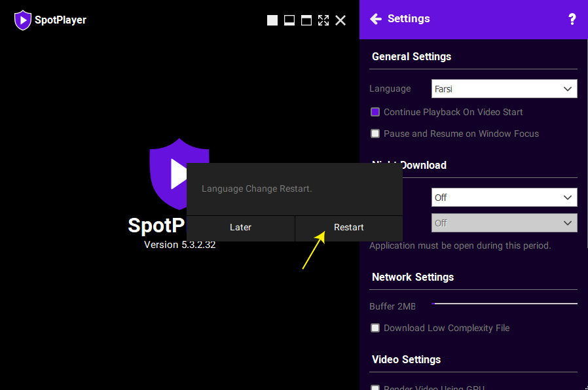Click the SpotPlayer shield logo in title bar
This screenshot has width=588, height=390.
22,20
